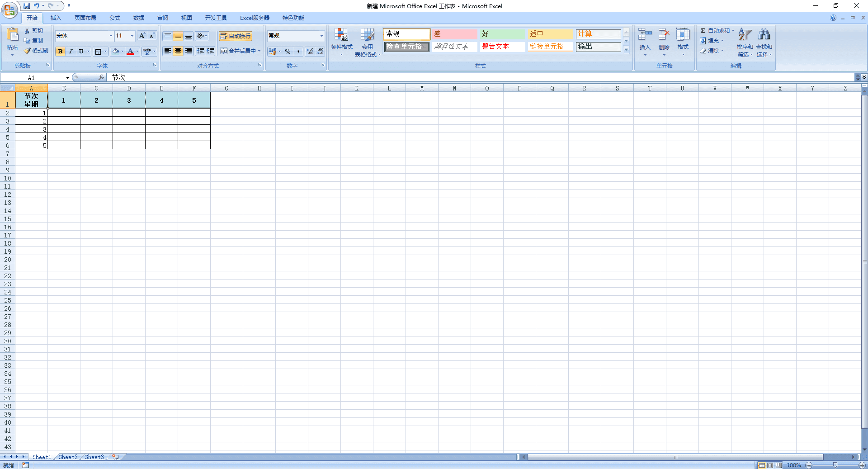Click the Office button logo
Screen dimensions: 868x469
(x=9, y=9)
